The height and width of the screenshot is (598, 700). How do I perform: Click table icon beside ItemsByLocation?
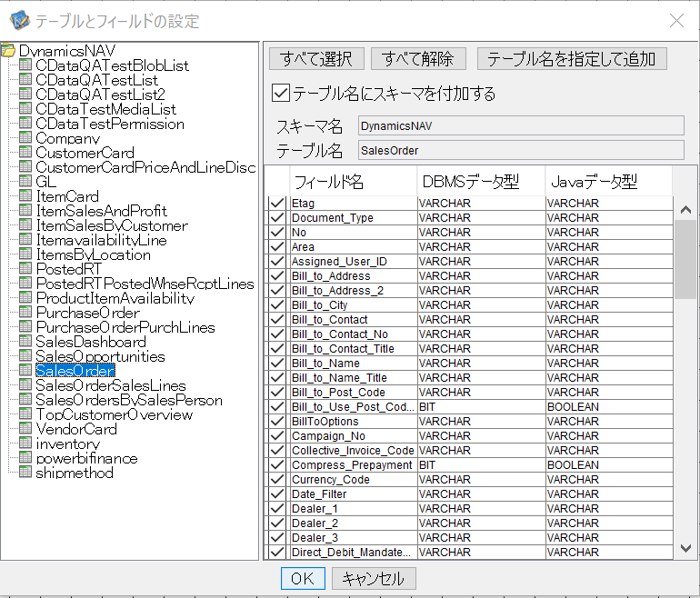click(25, 254)
